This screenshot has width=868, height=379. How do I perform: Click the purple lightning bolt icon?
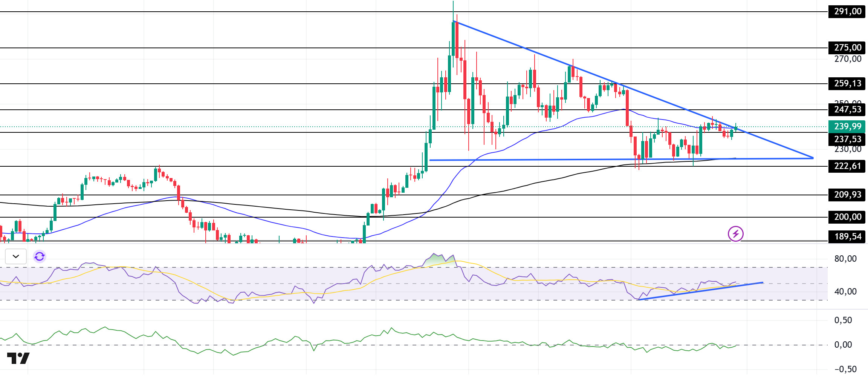coord(735,234)
